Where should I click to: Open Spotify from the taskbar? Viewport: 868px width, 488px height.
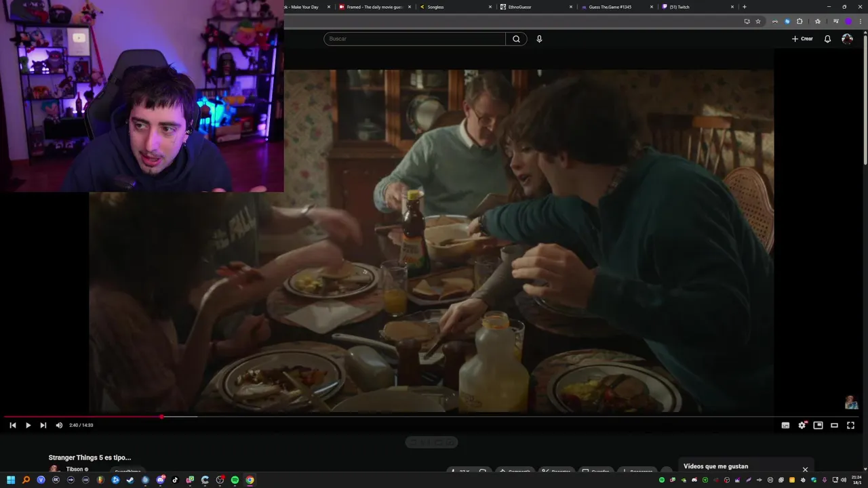click(235, 480)
